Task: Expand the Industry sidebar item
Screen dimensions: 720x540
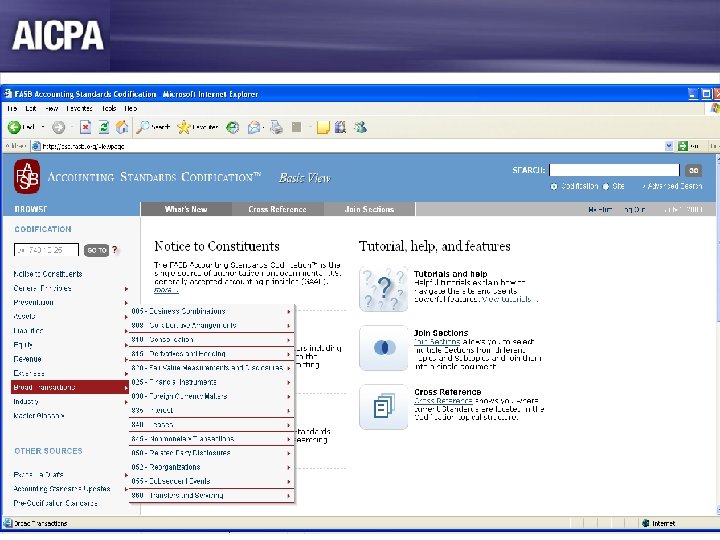Action: (126, 402)
